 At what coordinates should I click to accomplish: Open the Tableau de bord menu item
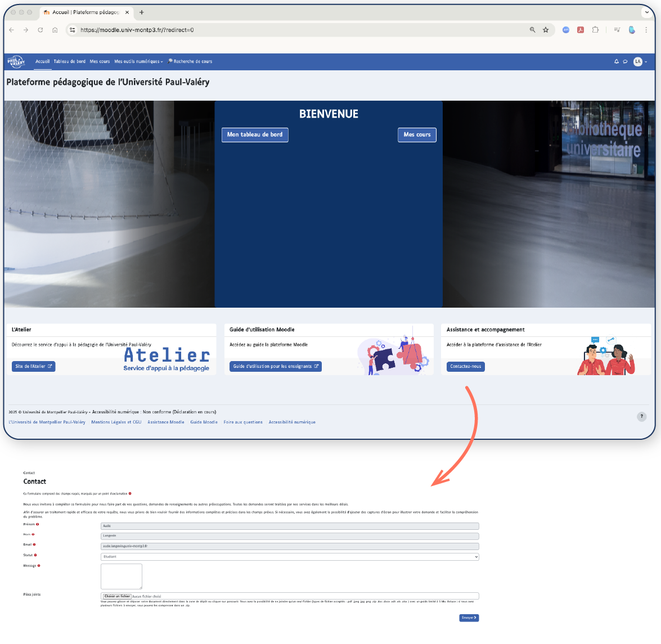pos(70,61)
